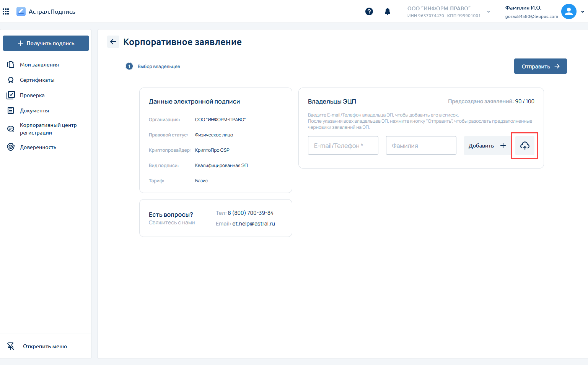Click the Корпоративное заявление heading
The image size is (588, 365).
[182, 42]
